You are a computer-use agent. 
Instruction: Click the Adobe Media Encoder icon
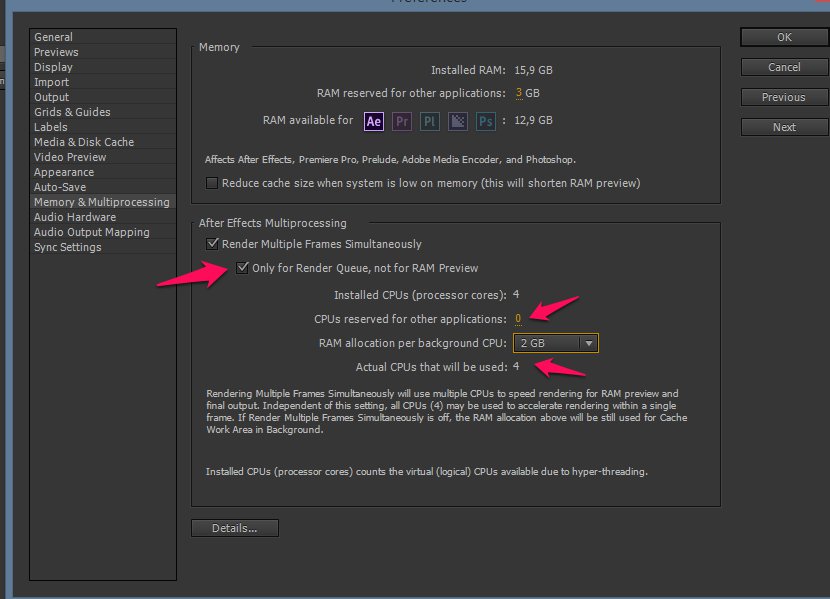tap(458, 121)
